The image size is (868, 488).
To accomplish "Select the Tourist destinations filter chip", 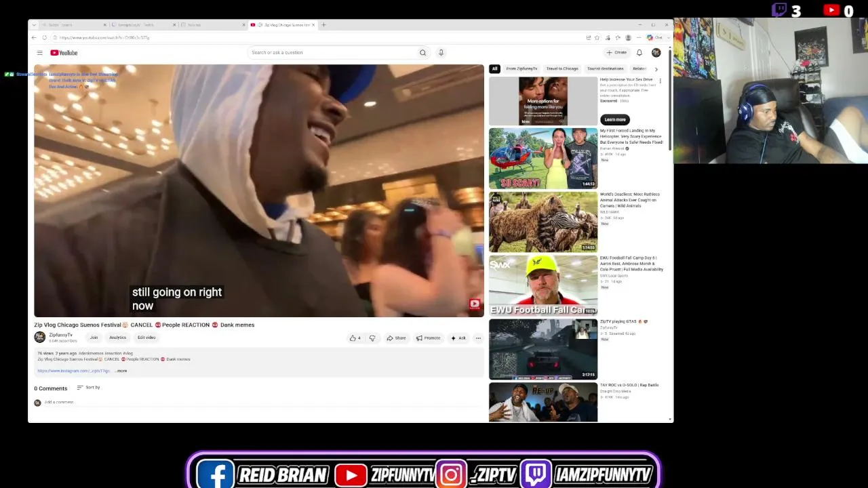I will (605, 69).
